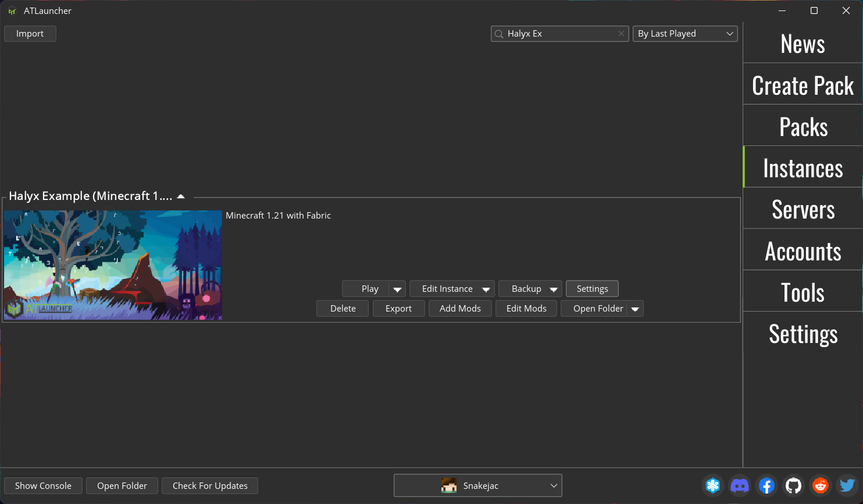
Task: Switch to the Servers tab
Action: point(803,209)
